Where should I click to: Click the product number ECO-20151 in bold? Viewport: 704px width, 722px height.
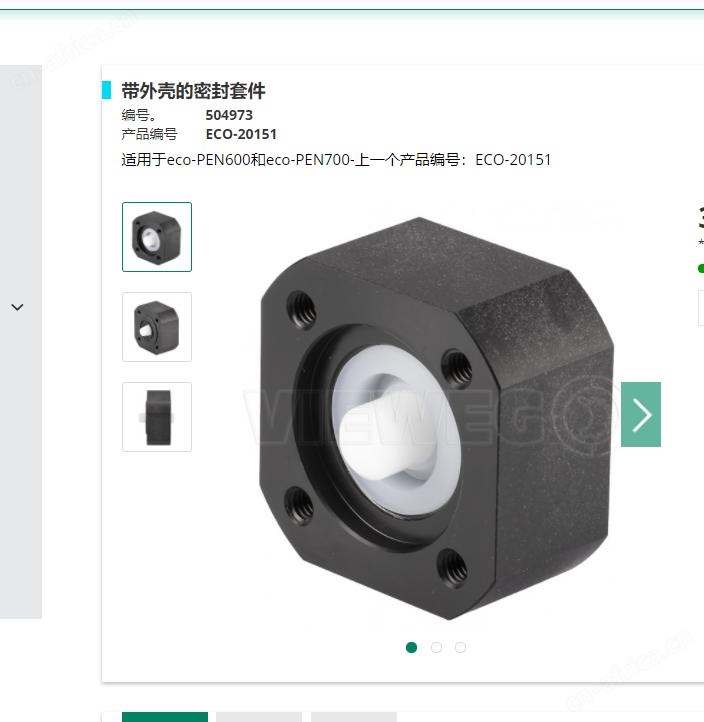pos(241,134)
